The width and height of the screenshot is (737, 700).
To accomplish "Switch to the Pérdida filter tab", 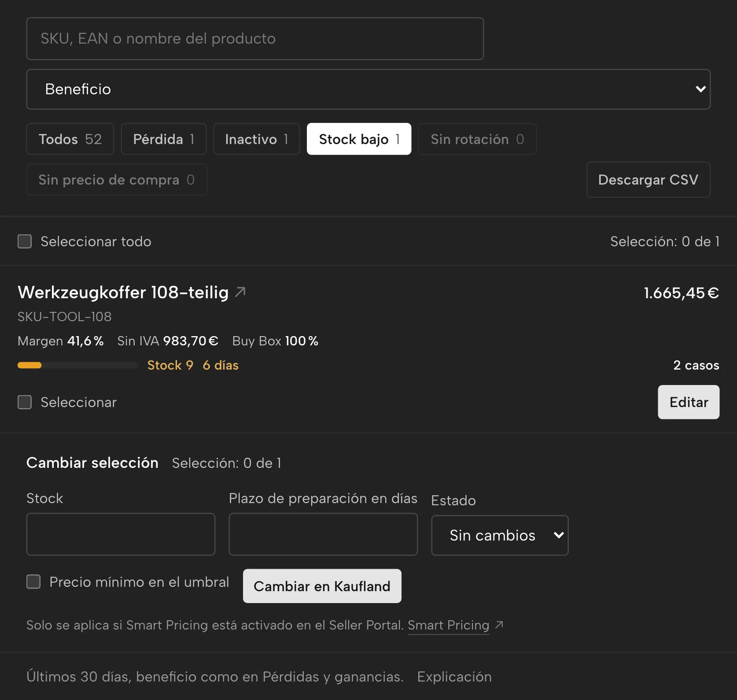I will pyautogui.click(x=164, y=139).
